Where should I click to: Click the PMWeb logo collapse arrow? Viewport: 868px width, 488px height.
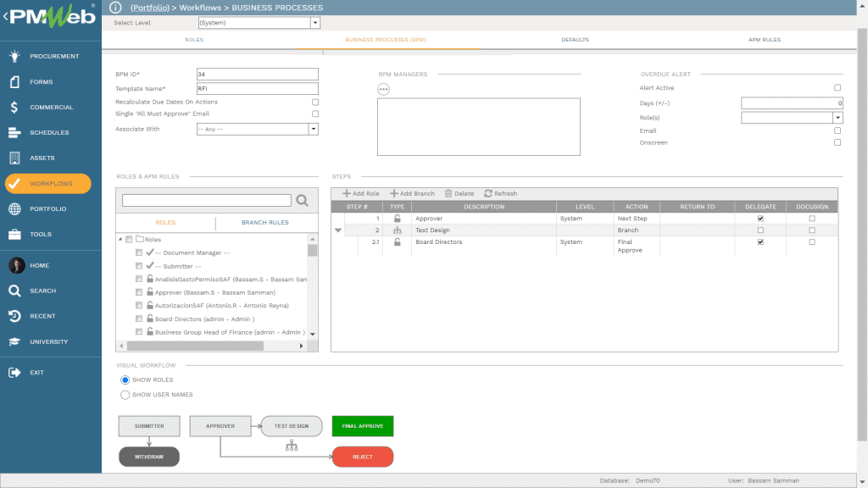click(6, 16)
